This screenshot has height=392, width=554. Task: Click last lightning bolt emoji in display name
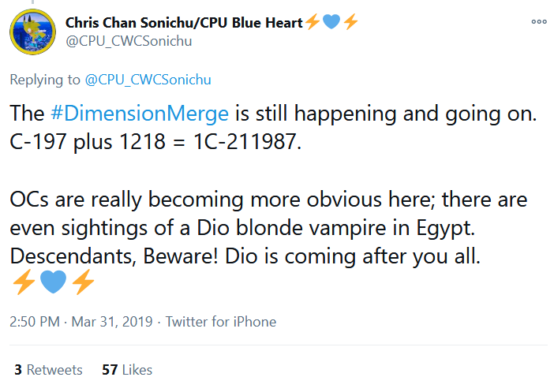[x=350, y=22]
